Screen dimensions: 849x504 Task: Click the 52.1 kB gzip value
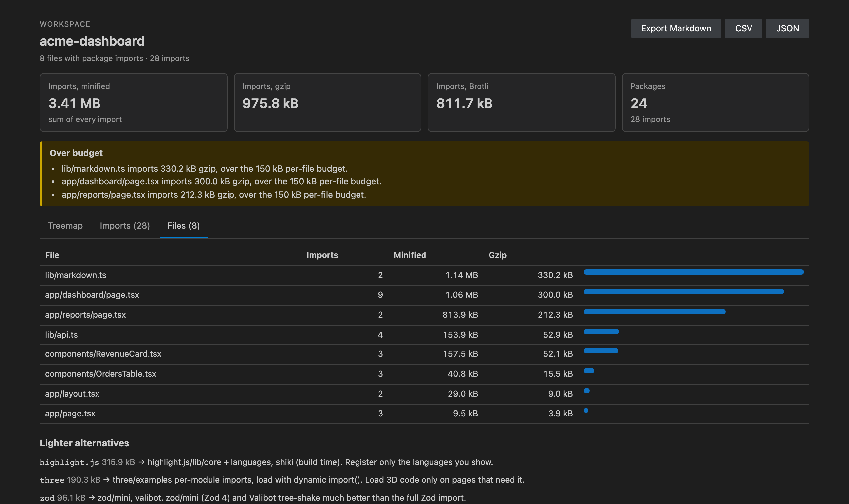point(558,354)
